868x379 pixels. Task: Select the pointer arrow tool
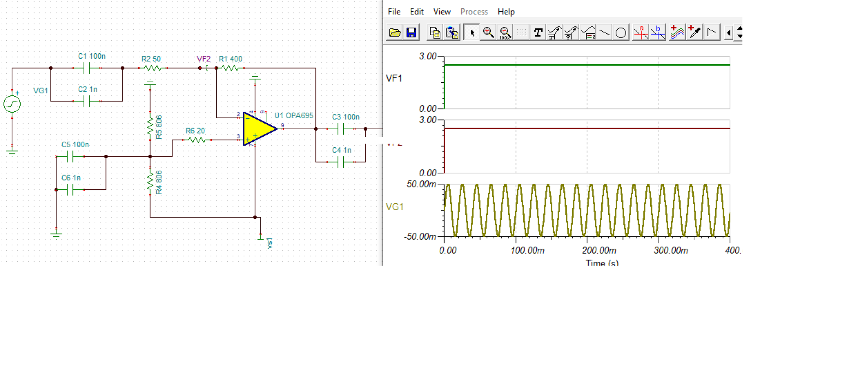(x=471, y=33)
